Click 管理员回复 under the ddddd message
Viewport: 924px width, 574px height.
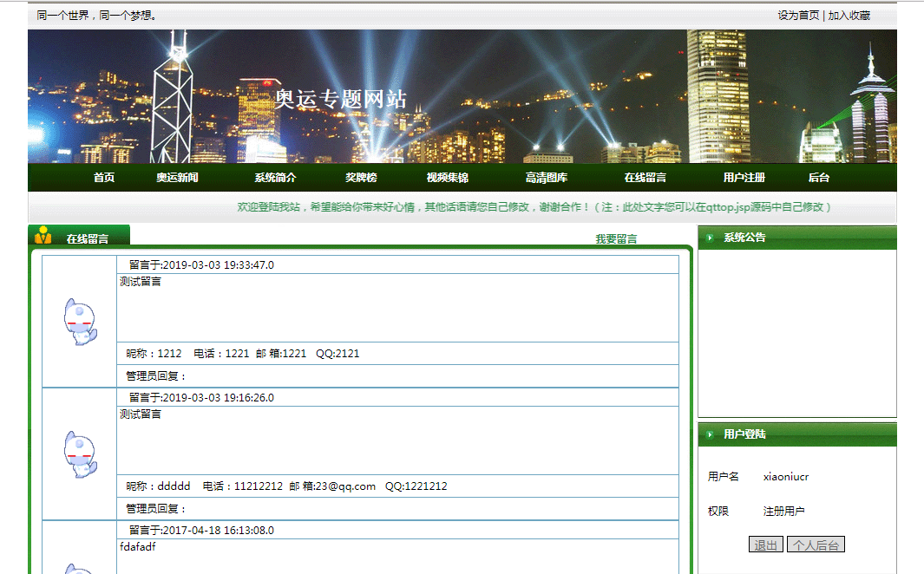tap(156, 508)
